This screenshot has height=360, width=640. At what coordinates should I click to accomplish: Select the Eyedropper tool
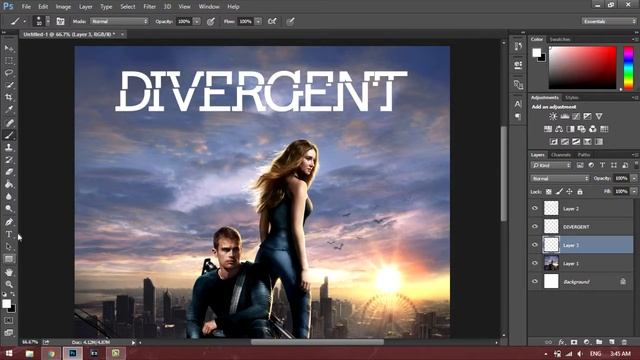coord(9,109)
